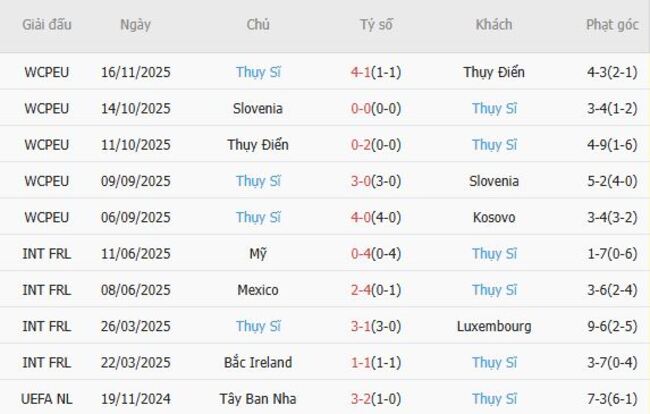Click the 3-2 score link
Screen dimensions: 650x414
[361, 399]
